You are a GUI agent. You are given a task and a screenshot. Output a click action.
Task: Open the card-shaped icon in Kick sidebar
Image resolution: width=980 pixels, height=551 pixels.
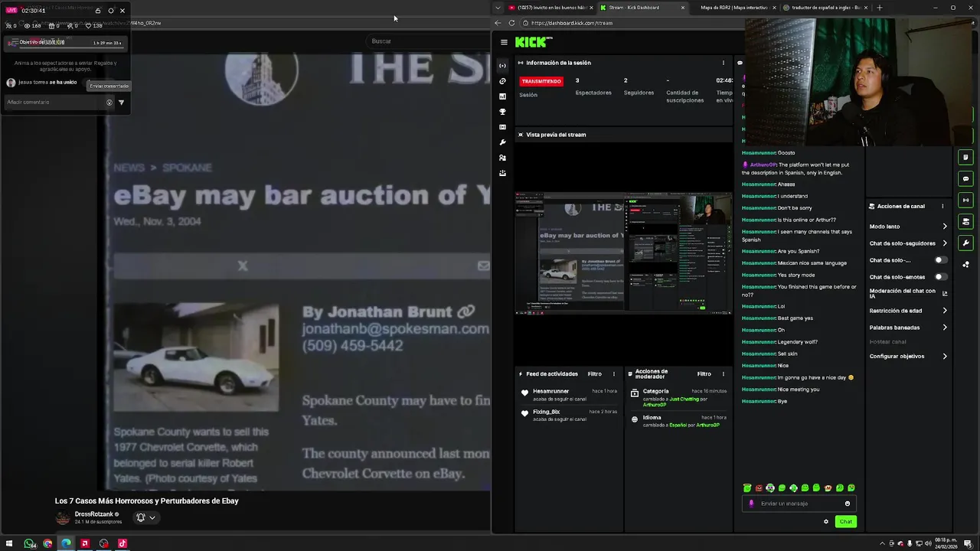point(502,127)
